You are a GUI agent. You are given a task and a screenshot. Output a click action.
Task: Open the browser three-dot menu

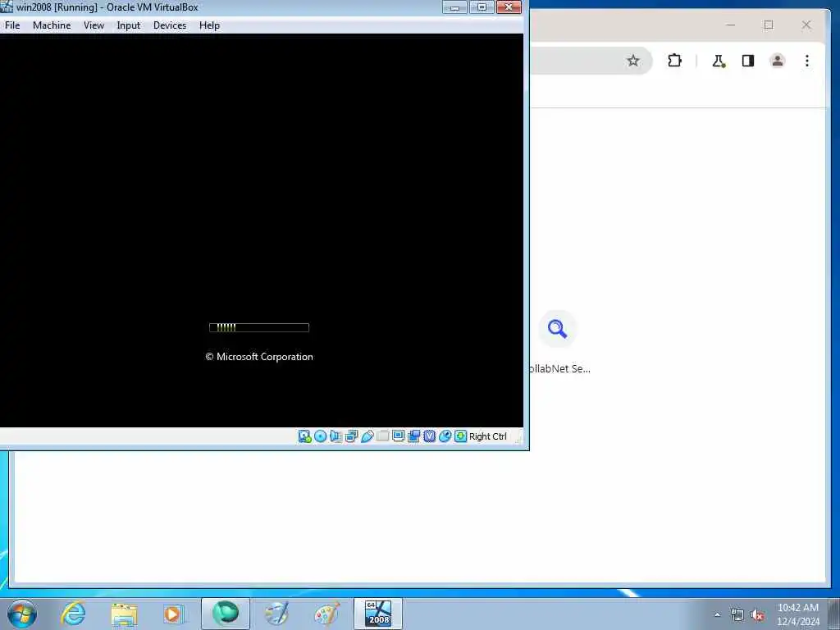pyautogui.click(x=807, y=61)
